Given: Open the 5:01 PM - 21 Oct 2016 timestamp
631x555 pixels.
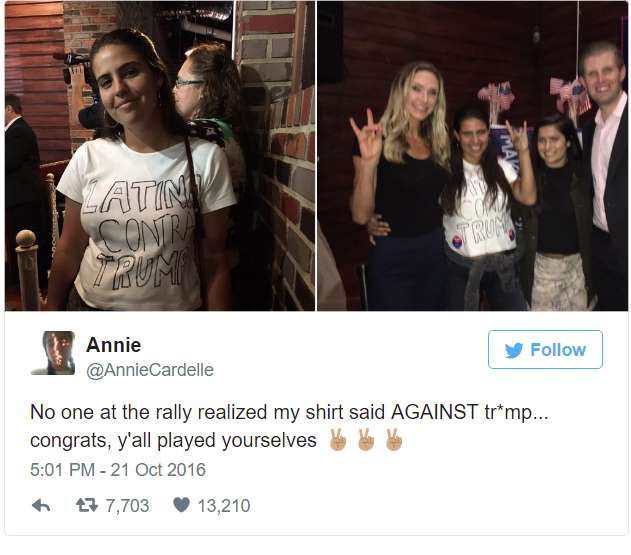Looking at the screenshot, I should (x=118, y=470).
